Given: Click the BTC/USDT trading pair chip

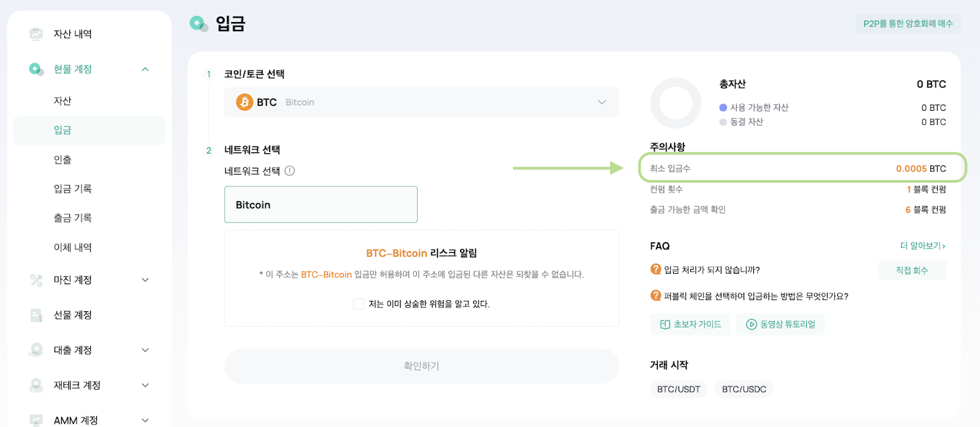Looking at the screenshot, I should pyautogui.click(x=679, y=389).
